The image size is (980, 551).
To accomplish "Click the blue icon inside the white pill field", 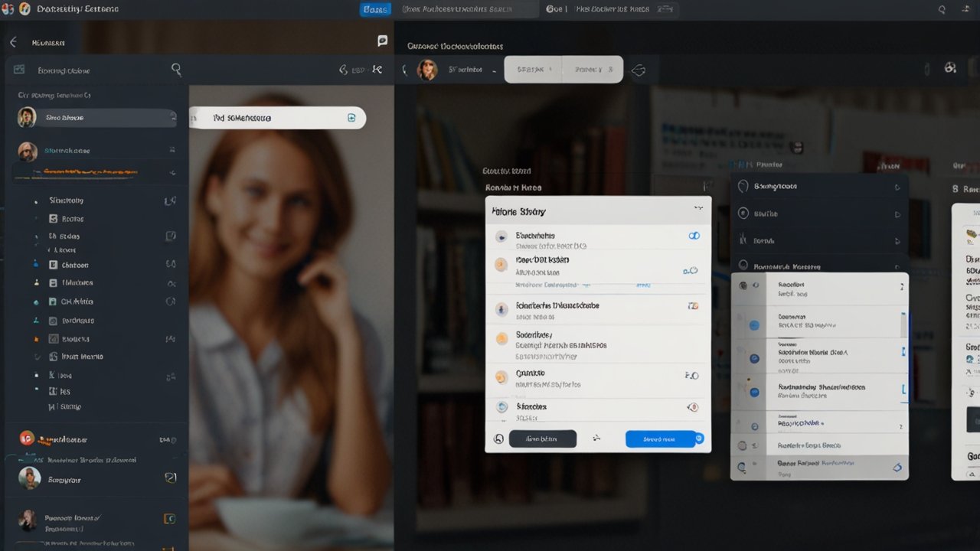I will pyautogui.click(x=351, y=118).
